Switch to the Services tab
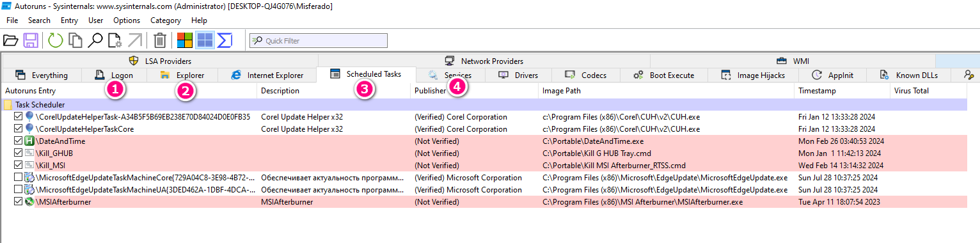This screenshot has height=243, width=980. pyautogui.click(x=450, y=75)
